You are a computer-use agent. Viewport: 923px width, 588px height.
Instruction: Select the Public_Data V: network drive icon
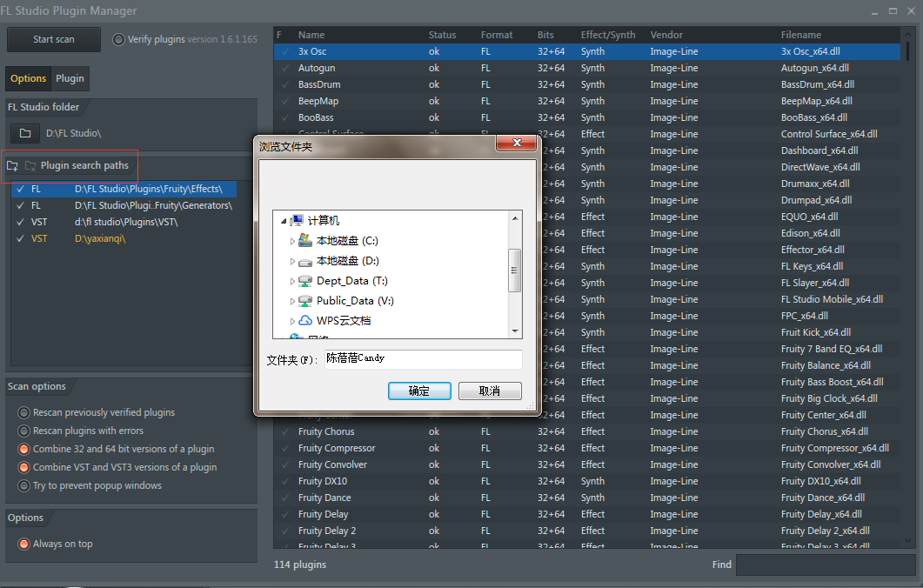coord(305,301)
